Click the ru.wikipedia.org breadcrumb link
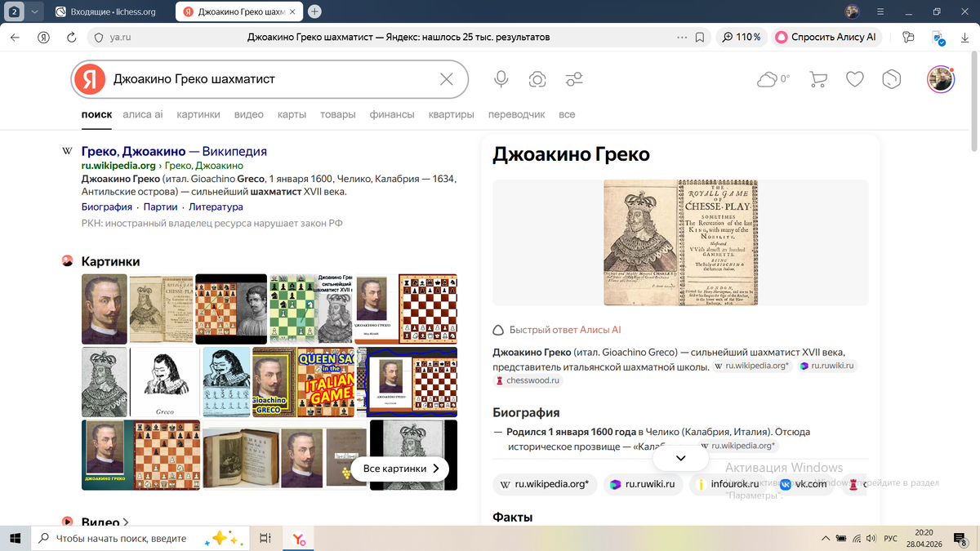Screen dimensions: 980x551 118,166
